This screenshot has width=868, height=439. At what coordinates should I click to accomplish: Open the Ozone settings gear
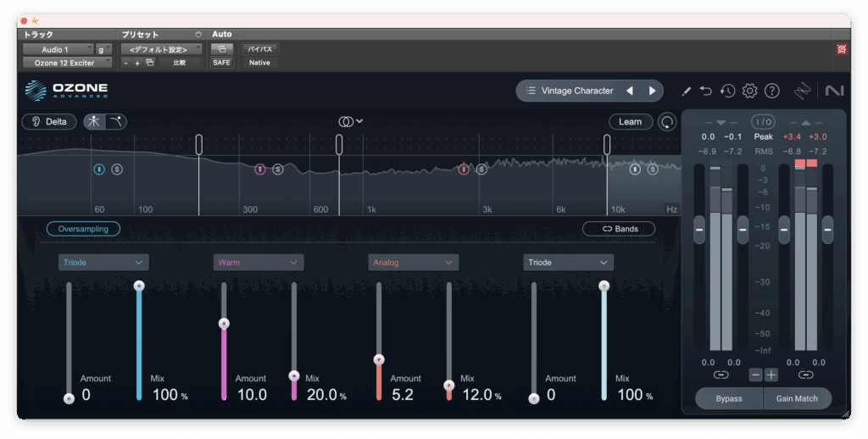coord(749,91)
